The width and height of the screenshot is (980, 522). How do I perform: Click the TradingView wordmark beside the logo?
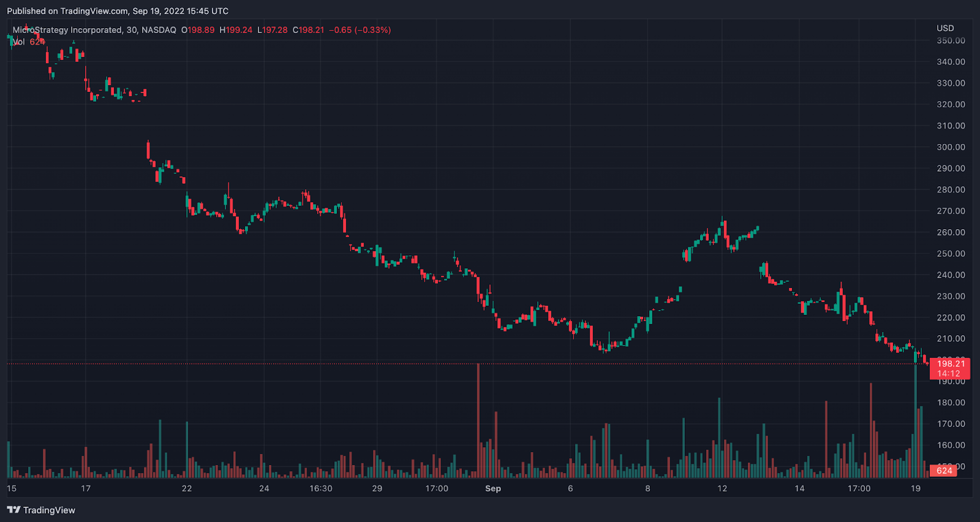pyautogui.click(x=49, y=510)
